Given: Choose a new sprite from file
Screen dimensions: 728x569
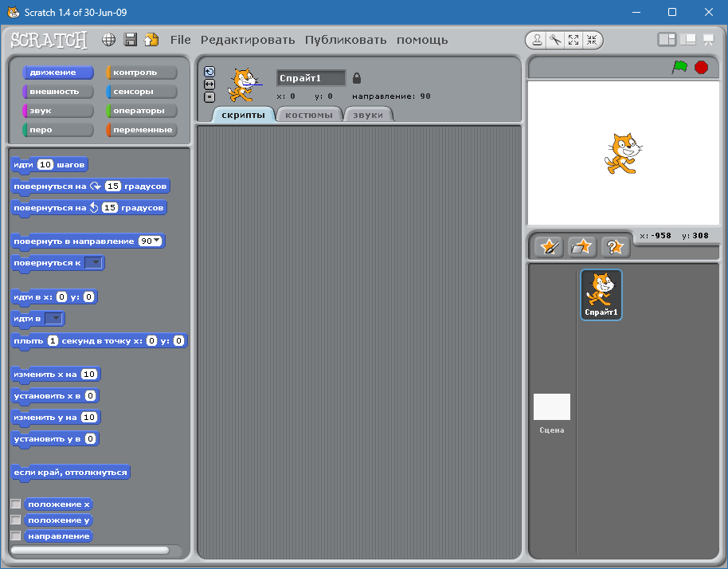Looking at the screenshot, I should coord(581,246).
